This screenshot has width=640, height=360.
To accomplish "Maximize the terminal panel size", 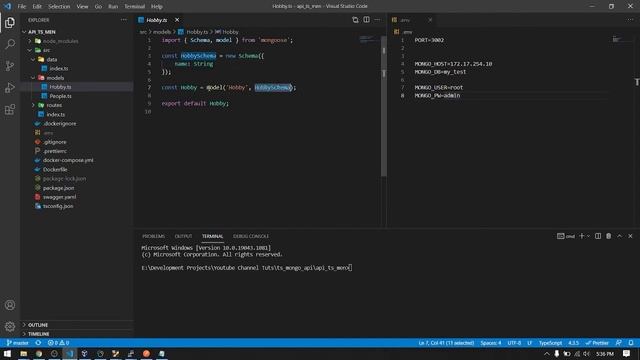I will (x=620, y=236).
